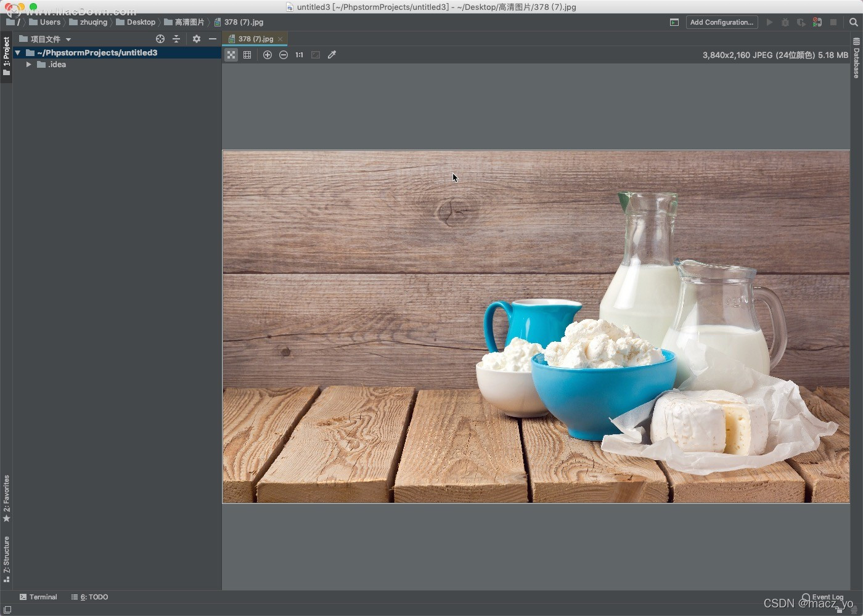
Task: Expand the .idea folder
Action: [x=28, y=64]
